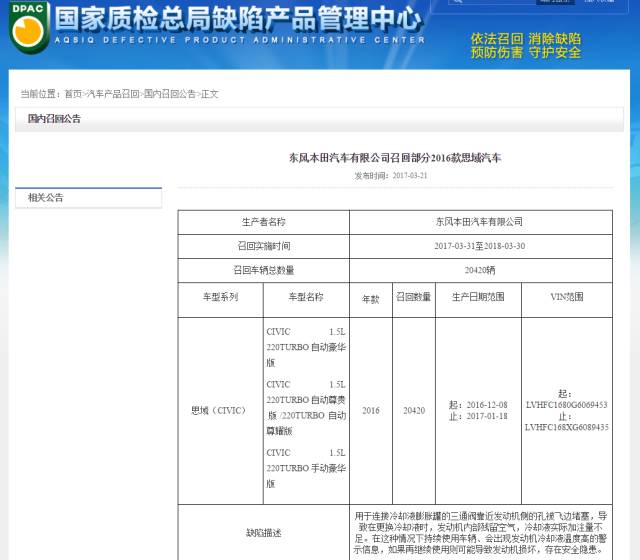
Task: Click the model year value 2016
Action: point(371,411)
